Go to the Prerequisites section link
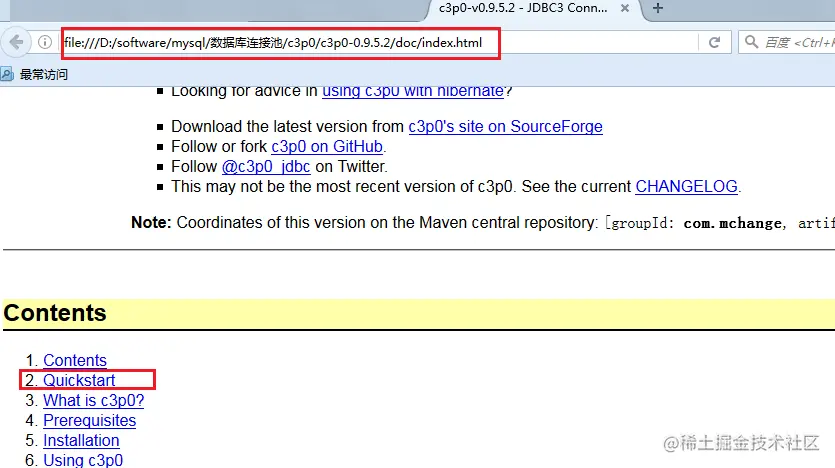This screenshot has width=835, height=468. [89, 421]
